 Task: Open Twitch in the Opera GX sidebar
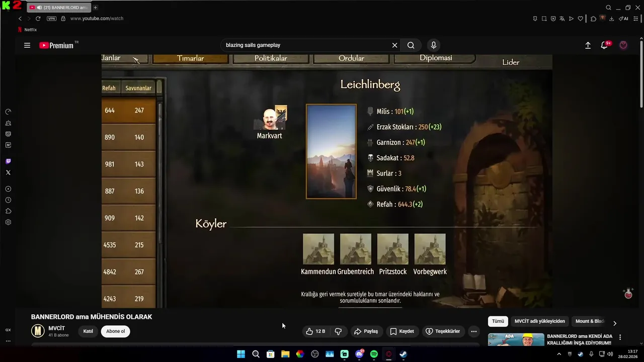(x=8, y=161)
